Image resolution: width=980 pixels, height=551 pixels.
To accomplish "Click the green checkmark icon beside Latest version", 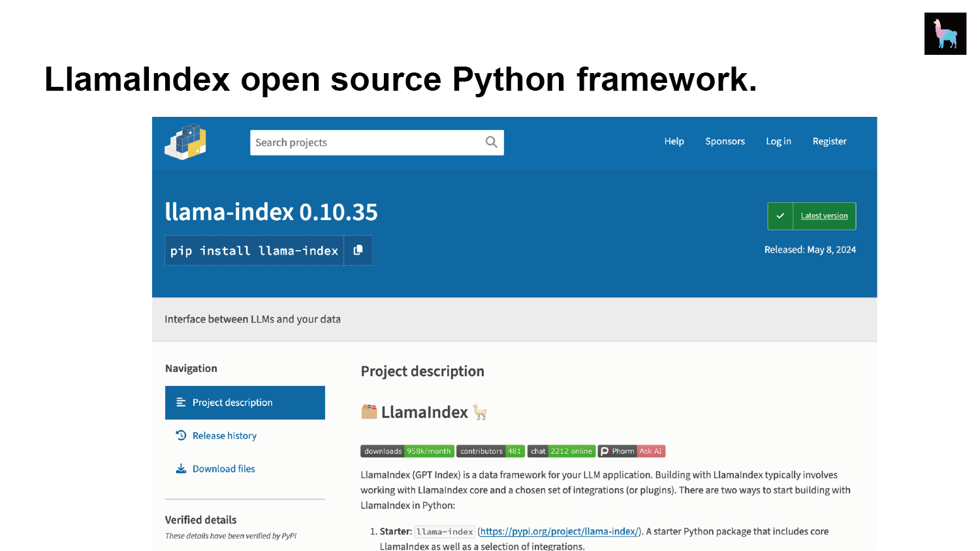I will click(780, 216).
